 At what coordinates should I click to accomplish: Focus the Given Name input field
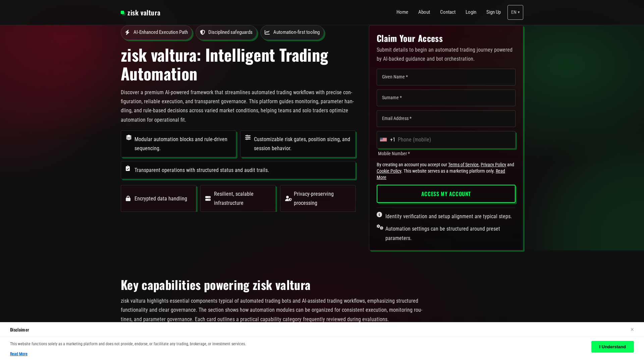446,77
